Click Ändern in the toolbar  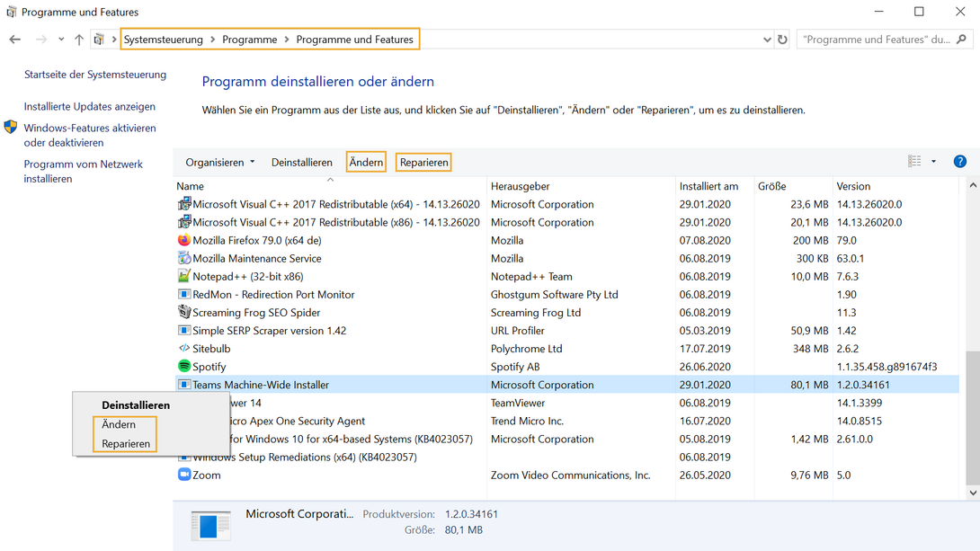point(366,163)
